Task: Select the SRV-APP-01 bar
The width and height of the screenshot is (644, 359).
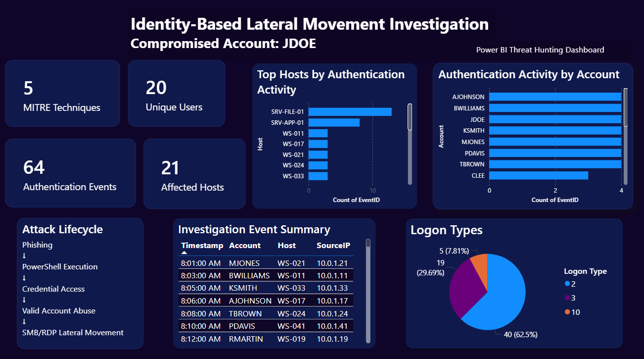Action: click(x=334, y=122)
